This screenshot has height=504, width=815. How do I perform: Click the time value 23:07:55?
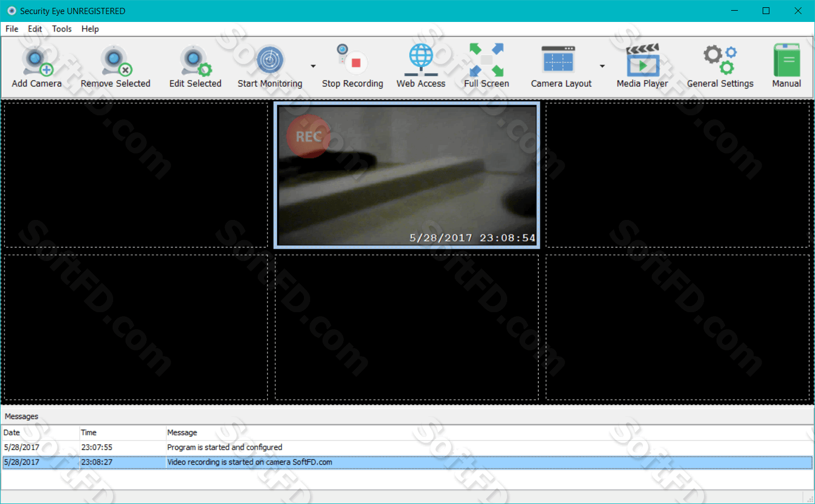pyautogui.click(x=97, y=447)
